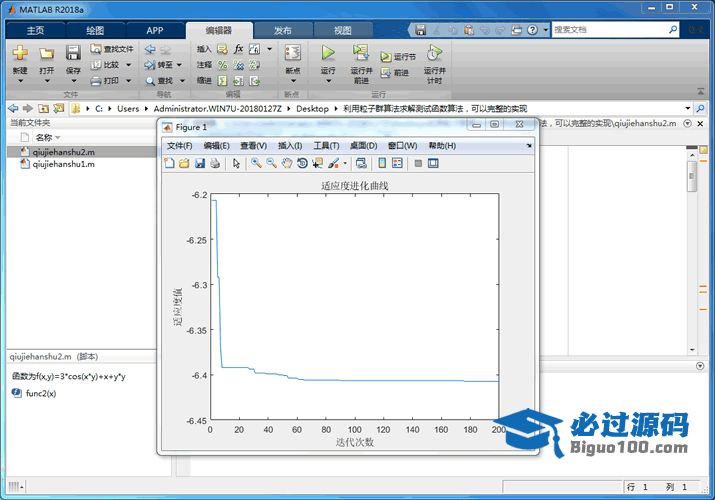Switch to the Publish (发布) tab
The height and width of the screenshot is (500, 715).
tap(283, 31)
